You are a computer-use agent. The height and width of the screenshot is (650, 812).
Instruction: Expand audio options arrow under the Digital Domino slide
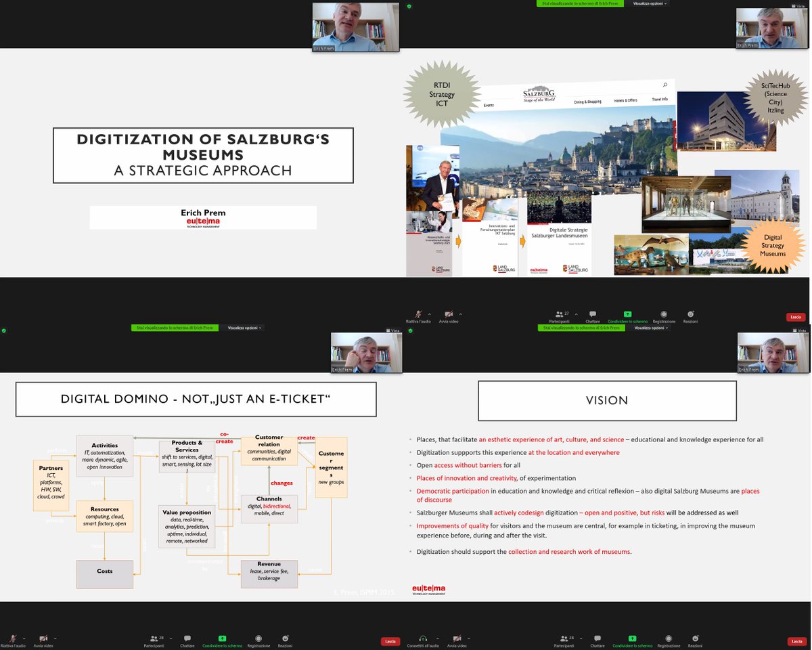tap(25, 638)
